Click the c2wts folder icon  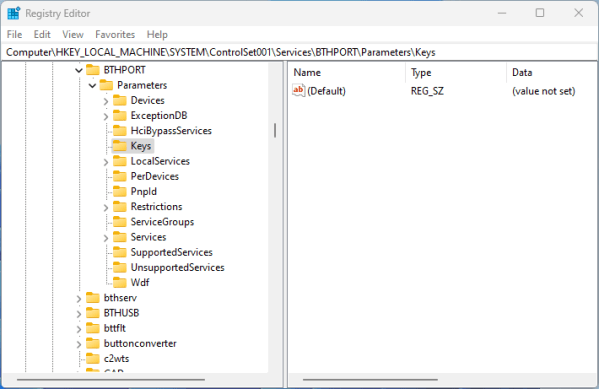[x=93, y=358]
